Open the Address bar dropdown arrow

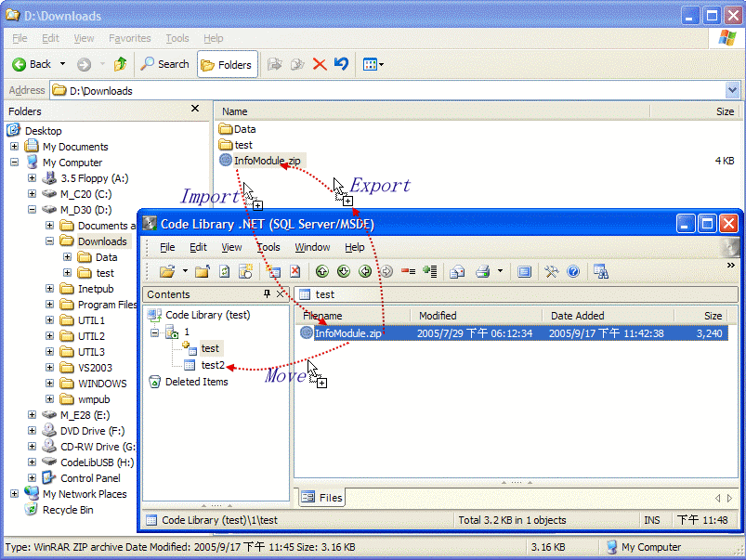click(x=732, y=90)
